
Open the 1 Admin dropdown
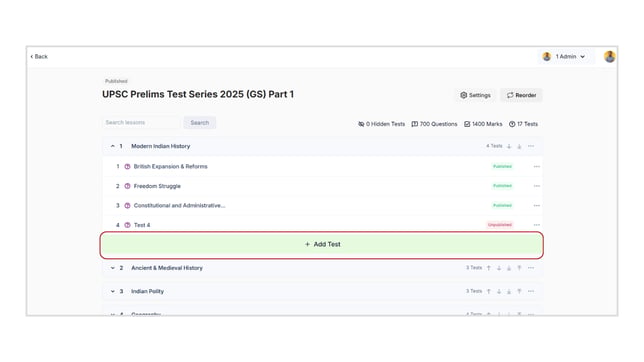pos(566,57)
